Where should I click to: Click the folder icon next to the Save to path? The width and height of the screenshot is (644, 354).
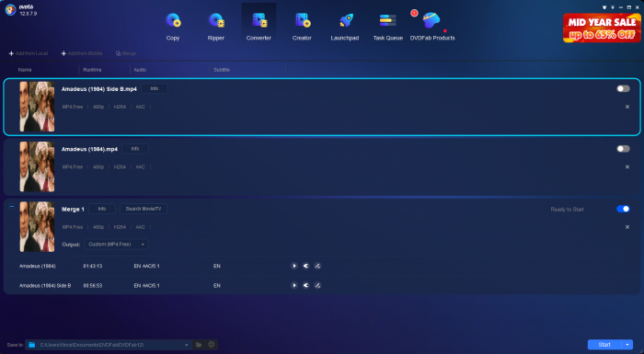coord(199,345)
